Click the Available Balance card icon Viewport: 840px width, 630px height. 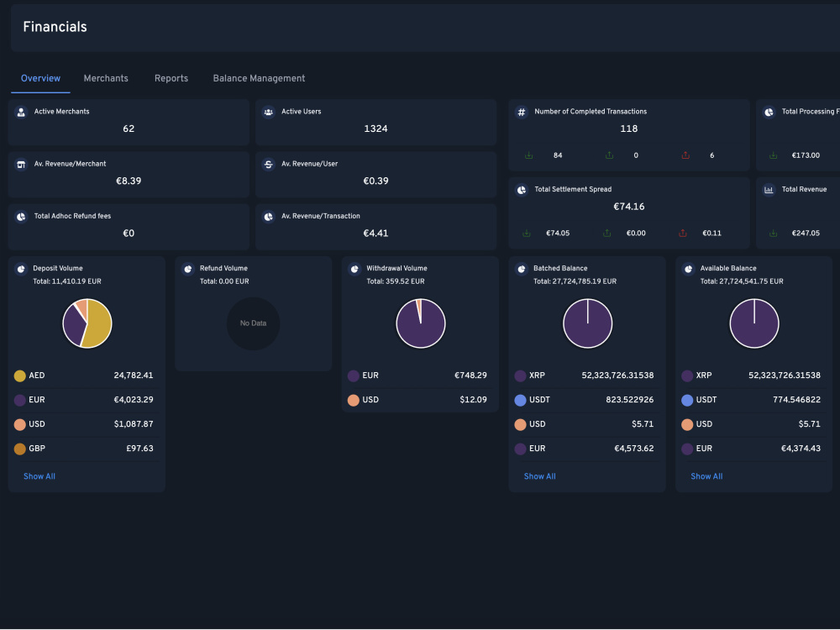pos(689,269)
